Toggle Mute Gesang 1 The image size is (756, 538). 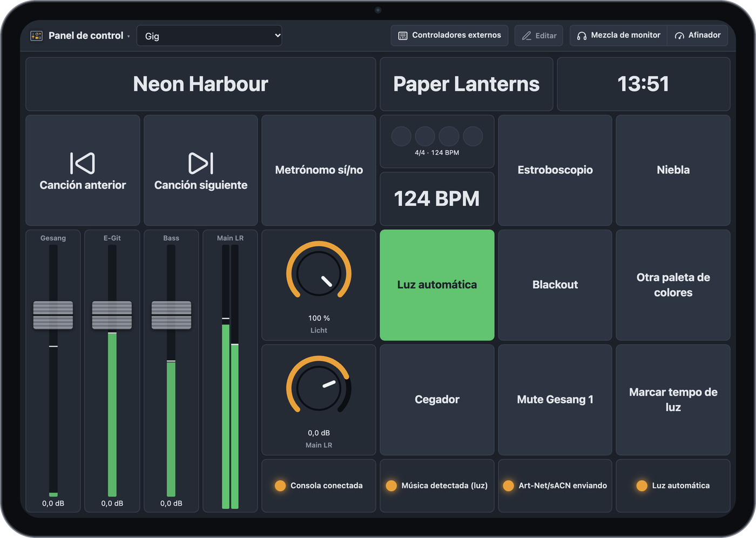pyautogui.click(x=555, y=400)
